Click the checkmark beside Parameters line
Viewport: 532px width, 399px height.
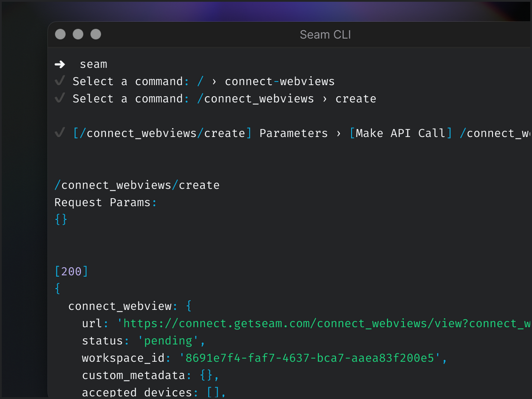pos(60,133)
